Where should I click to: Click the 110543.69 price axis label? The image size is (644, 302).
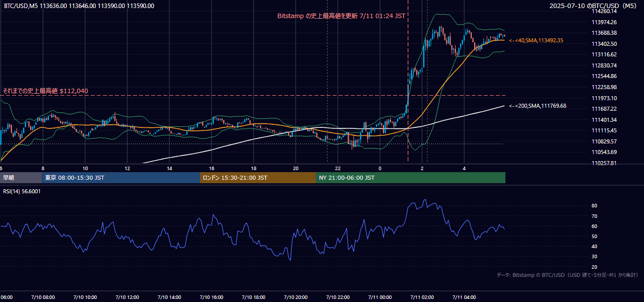pos(604,152)
